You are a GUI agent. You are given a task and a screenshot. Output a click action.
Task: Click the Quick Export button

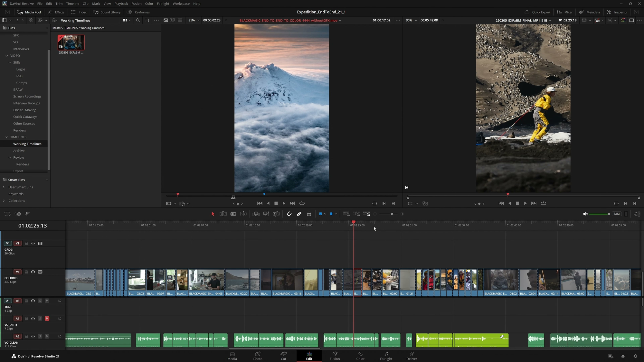click(x=537, y=12)
